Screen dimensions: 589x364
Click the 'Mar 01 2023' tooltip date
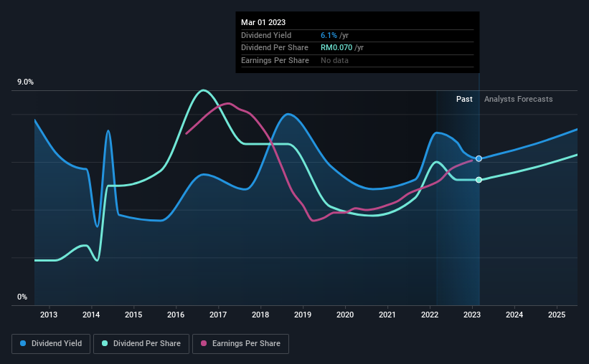click(x=263, y=22)
